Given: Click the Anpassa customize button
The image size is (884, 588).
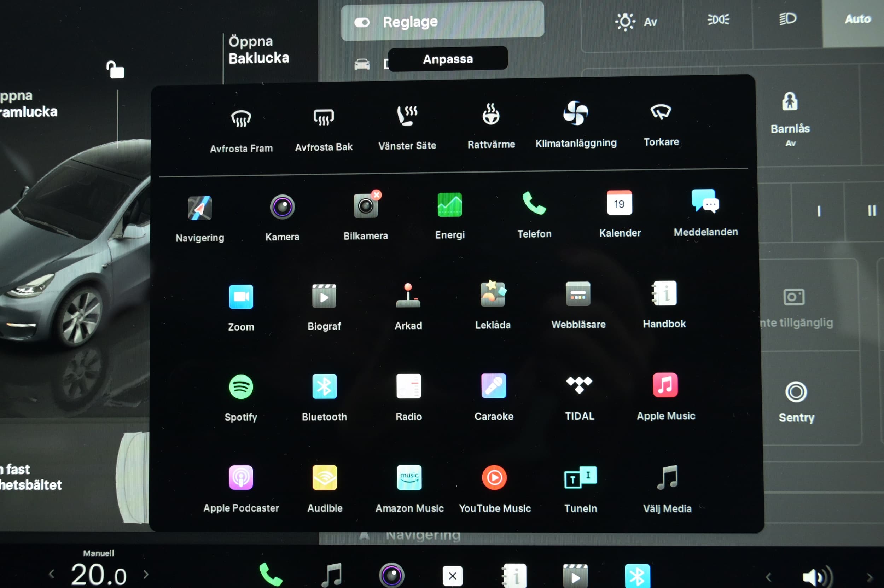Looking at the screenshot, I should (448, 59).
